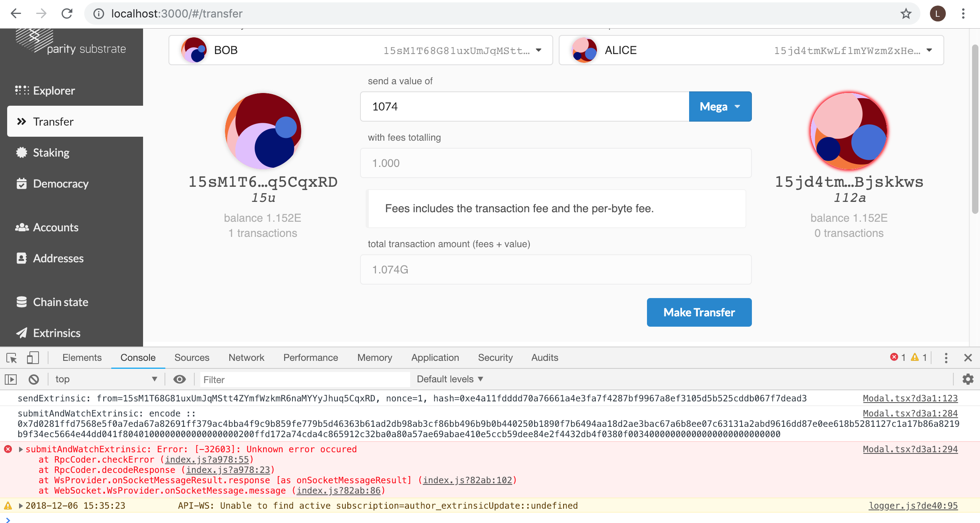Open the Security tab
Screen dimensions: 980x523
(x=495, y=358)
